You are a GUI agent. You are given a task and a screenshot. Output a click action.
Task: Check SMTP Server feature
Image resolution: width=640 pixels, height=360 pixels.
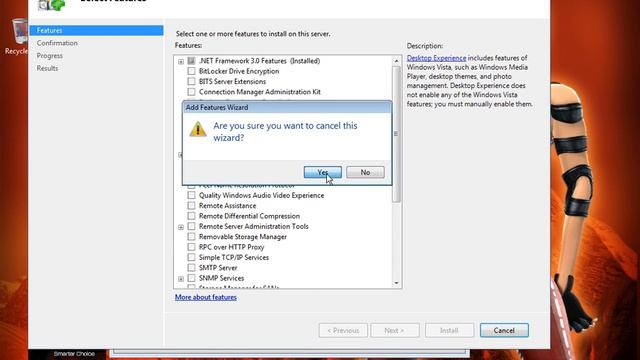(x=191, y=268)
